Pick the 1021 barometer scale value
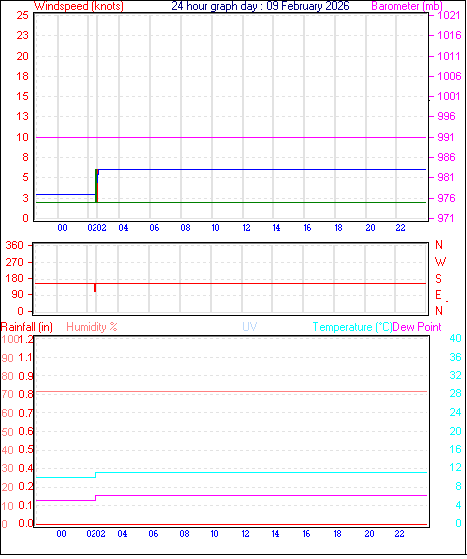 tap(449, 15)
